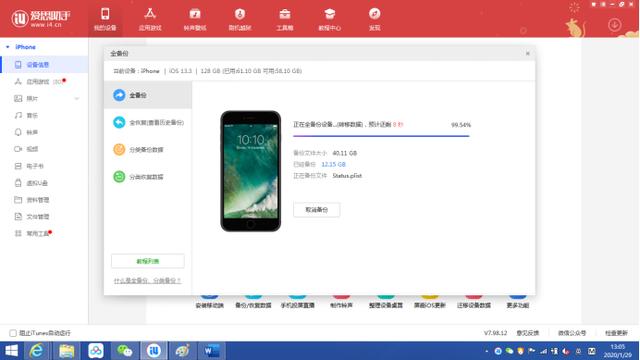Open WeChat from the taskbar
Viewport: 640px width, 360px height.
[x=125, y=351]
